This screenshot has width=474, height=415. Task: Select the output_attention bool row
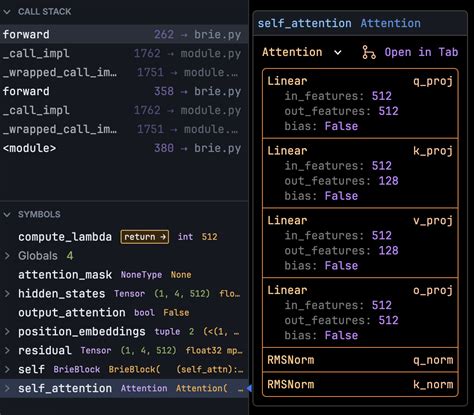[x=124, y=313]
